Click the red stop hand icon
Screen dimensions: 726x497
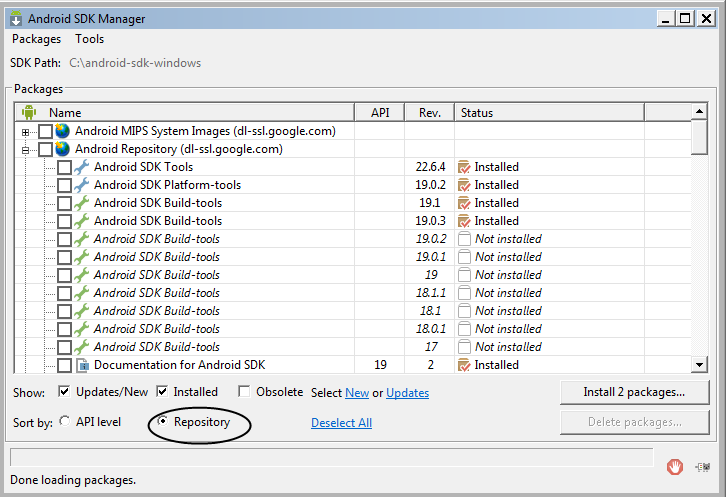point(675,467)
